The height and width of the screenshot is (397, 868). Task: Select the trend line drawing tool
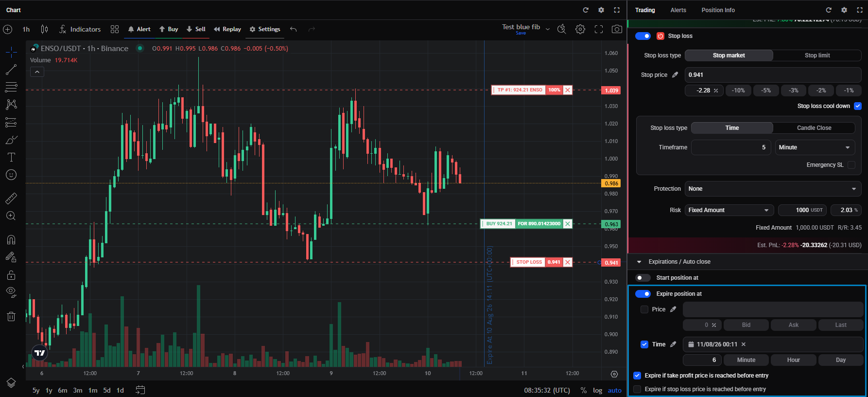[x=11, y=70]
